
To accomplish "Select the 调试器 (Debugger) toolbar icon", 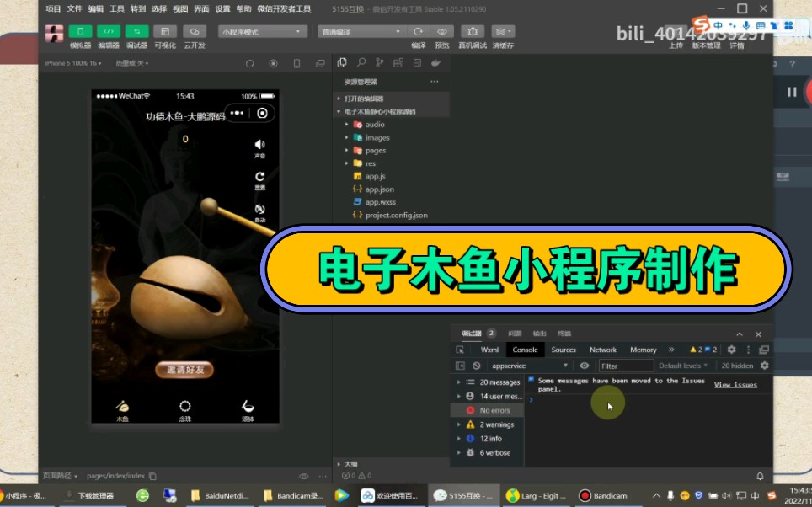I will pyautogui.click(x=137, y=31).
